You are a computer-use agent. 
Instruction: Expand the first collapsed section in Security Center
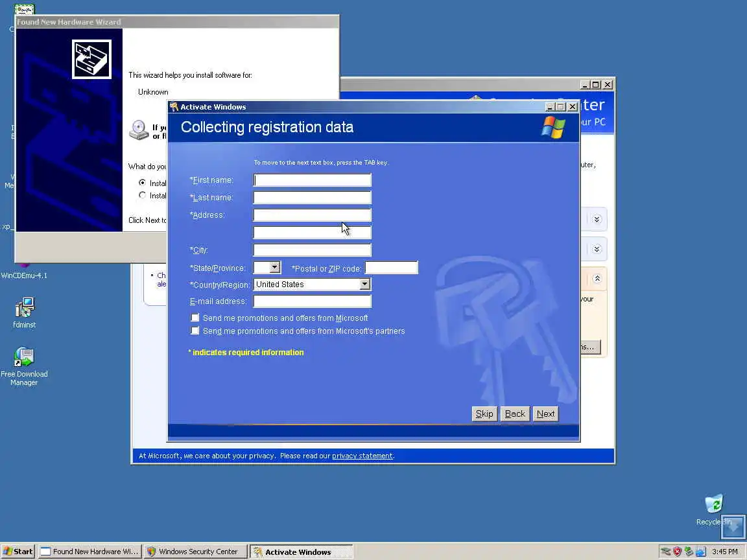(597, 220)
